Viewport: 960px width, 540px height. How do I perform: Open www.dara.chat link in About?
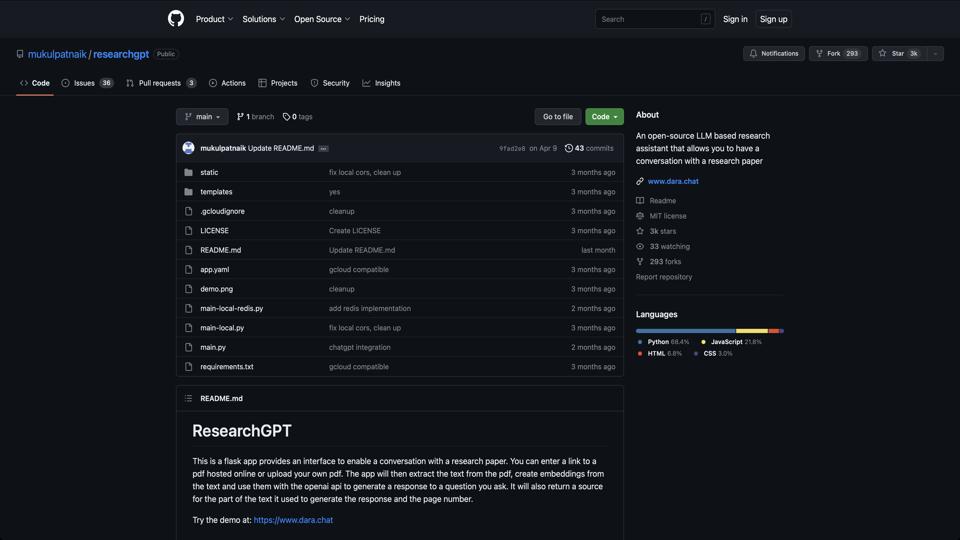pos(673,181)
